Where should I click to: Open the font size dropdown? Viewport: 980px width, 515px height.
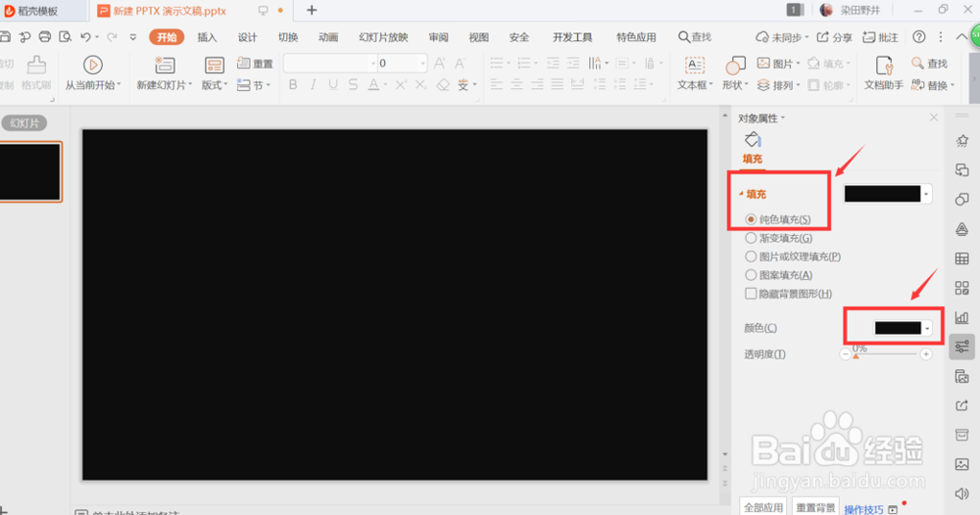(x=422, y=63)
